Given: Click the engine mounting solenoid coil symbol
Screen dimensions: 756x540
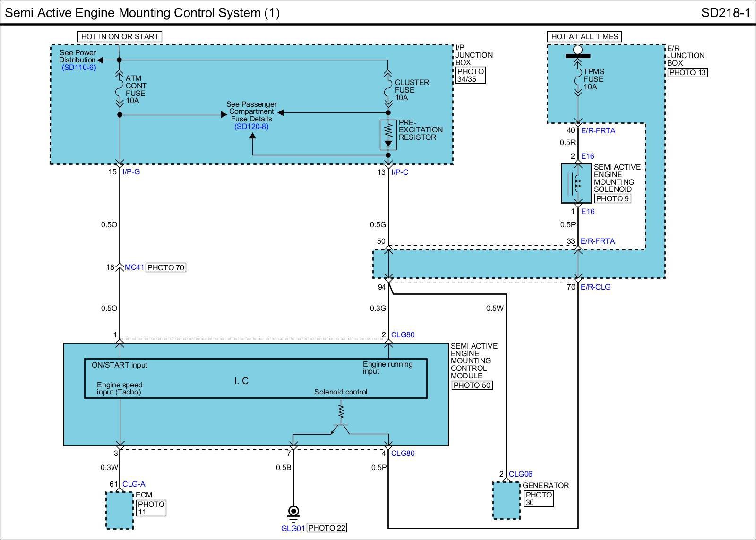Looking at the screenshot, I should (576, 183).
